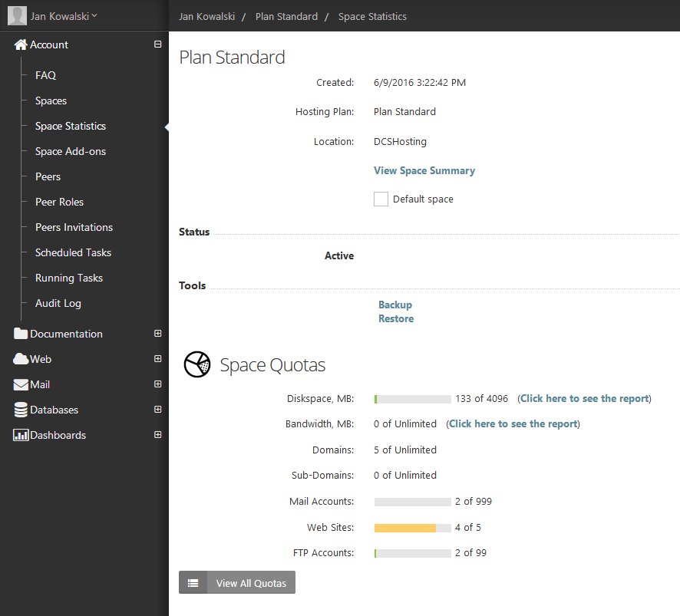Click the Mail envelope icon
This screenshot has height=616, width=680.
pyautogui.click(x=21, y=384)
